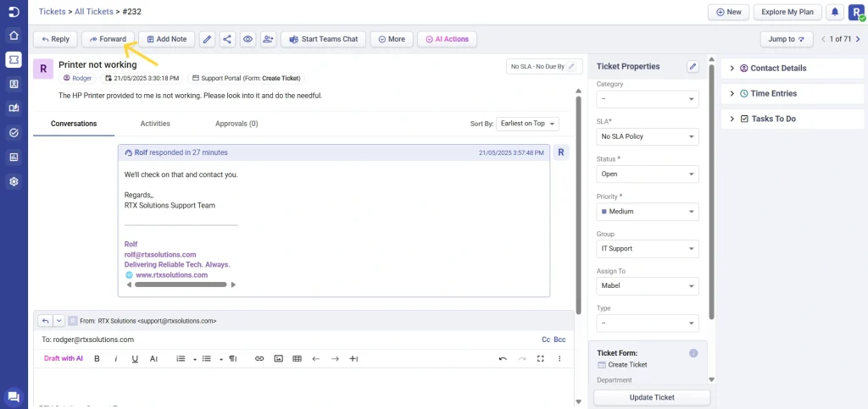This screenshot has height=409, width=868.
Task: Open the Tasks checkmark icon in sidebar
Action: pyautogui.click(x=14, y=133)
